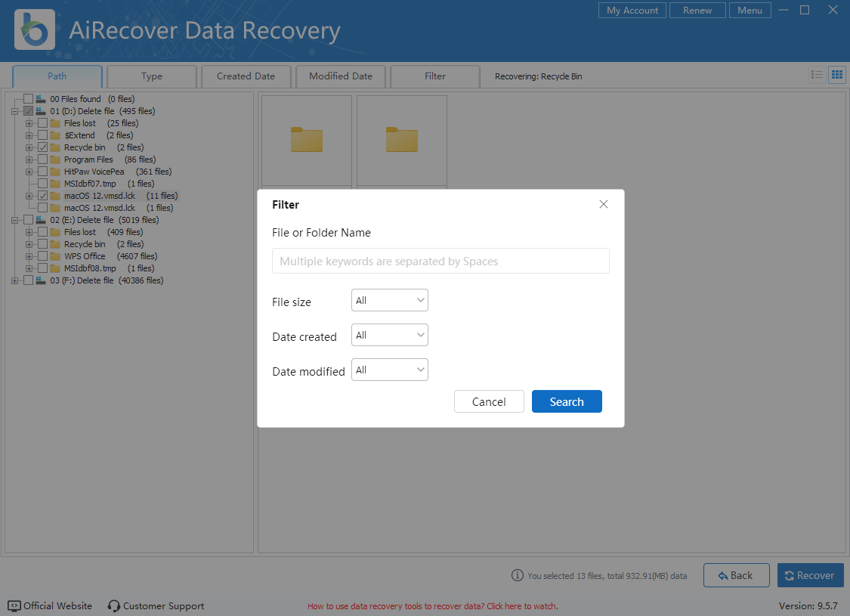Switch to the Type tab
This screenshot has height=616, width=850.
click(x=152, y=76)
